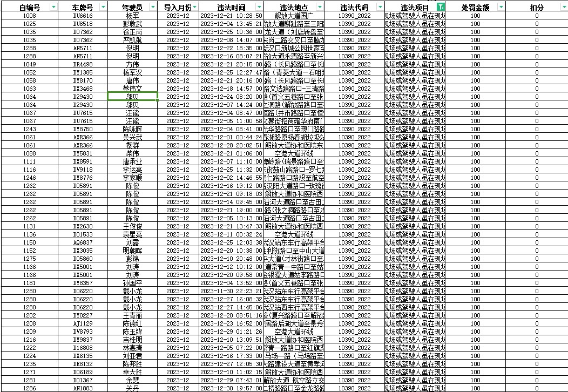Open the 自编号 column filter dropdown
This screenshot has height=392, width=568.
click(53, 7)
